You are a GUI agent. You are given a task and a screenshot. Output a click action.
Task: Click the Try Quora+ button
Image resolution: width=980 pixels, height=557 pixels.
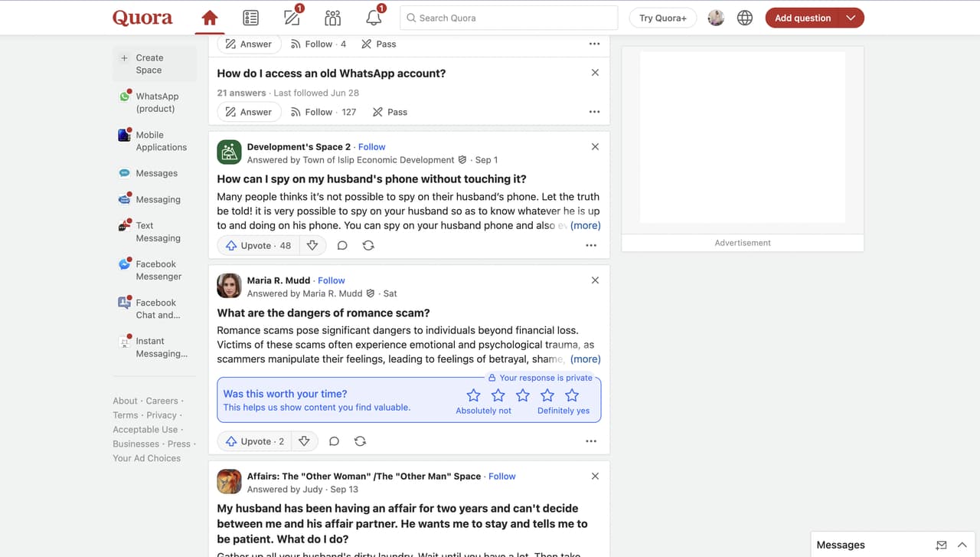(663, 18)
